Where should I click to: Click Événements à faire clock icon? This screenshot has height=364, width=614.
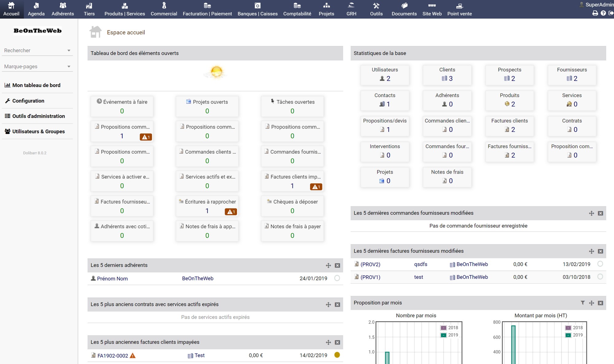coord(99,101)
